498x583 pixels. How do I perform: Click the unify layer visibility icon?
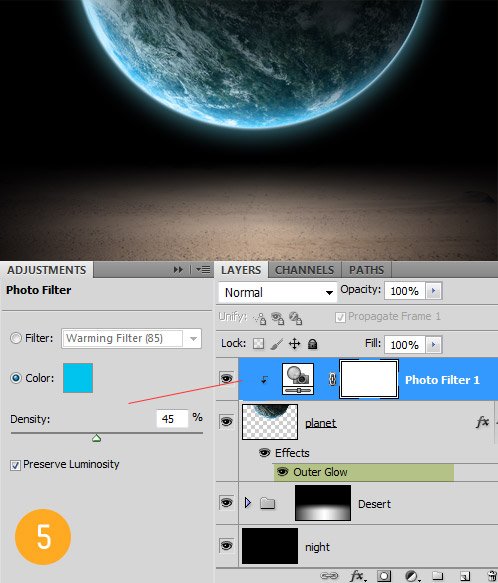277,318
